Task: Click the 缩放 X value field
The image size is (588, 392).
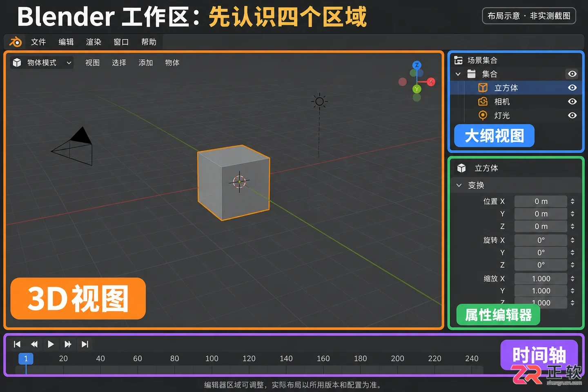Action: 541,278
